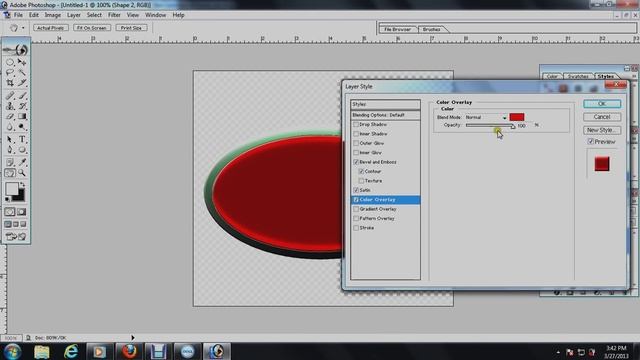Uncheck Bevel and Emboss

(356, 162)
